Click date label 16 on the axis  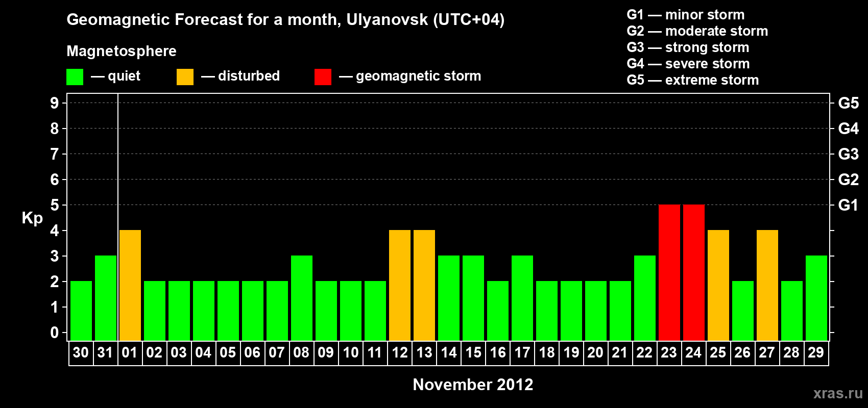[x=497, y=353]
